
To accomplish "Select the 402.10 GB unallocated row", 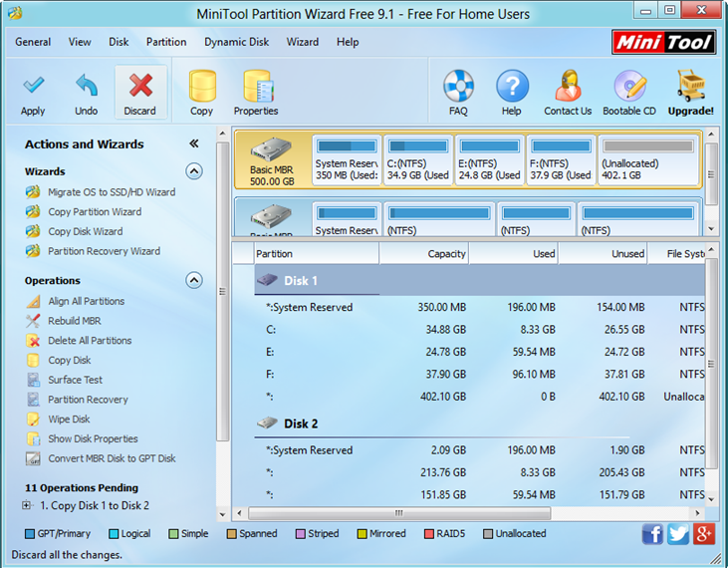I will (x=480, y=397).
